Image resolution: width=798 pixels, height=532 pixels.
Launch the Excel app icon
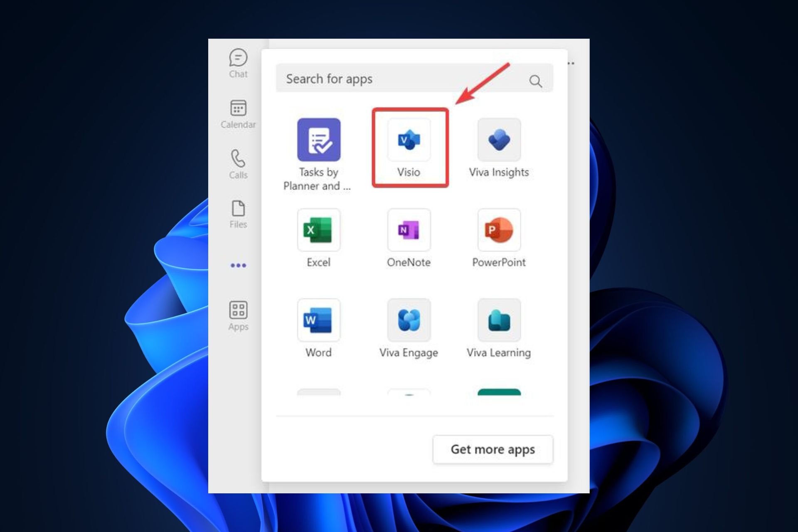point(319,230)
